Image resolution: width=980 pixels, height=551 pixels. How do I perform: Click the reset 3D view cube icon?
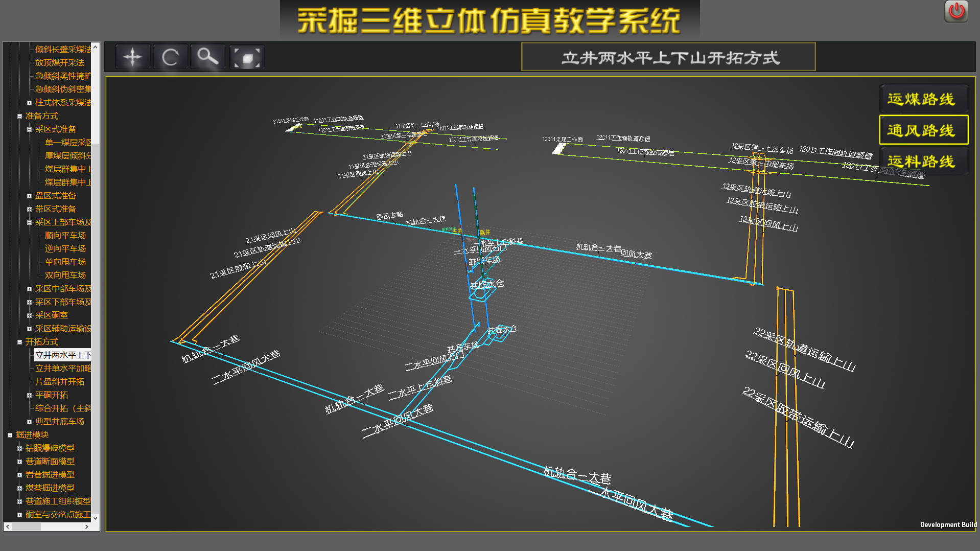(246, 56)
